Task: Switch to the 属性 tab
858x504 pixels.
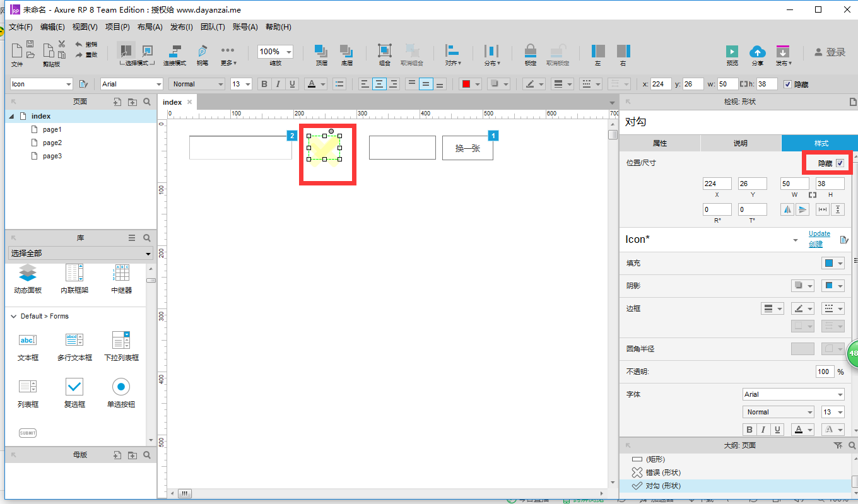Action: click(x=660, y=143)
